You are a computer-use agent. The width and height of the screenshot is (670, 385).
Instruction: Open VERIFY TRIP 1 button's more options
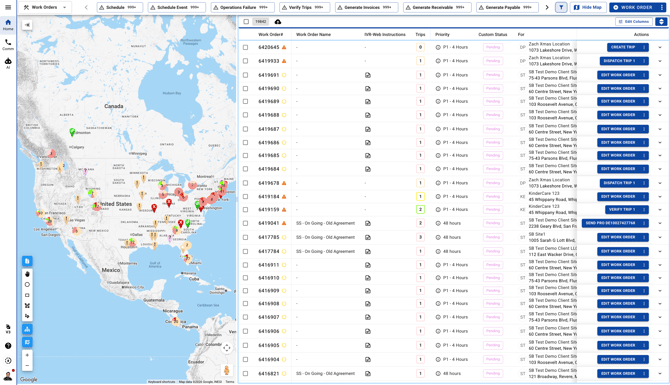(644, 210)
